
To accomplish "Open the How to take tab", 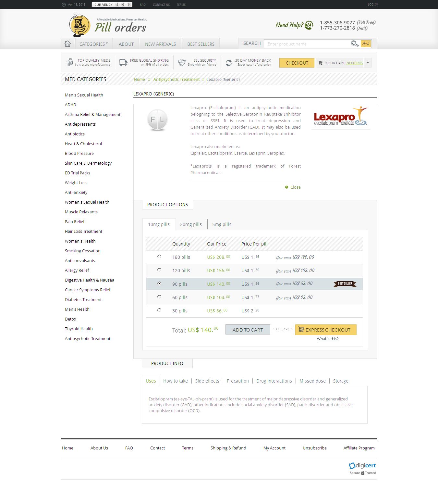I will pos(176,381).
